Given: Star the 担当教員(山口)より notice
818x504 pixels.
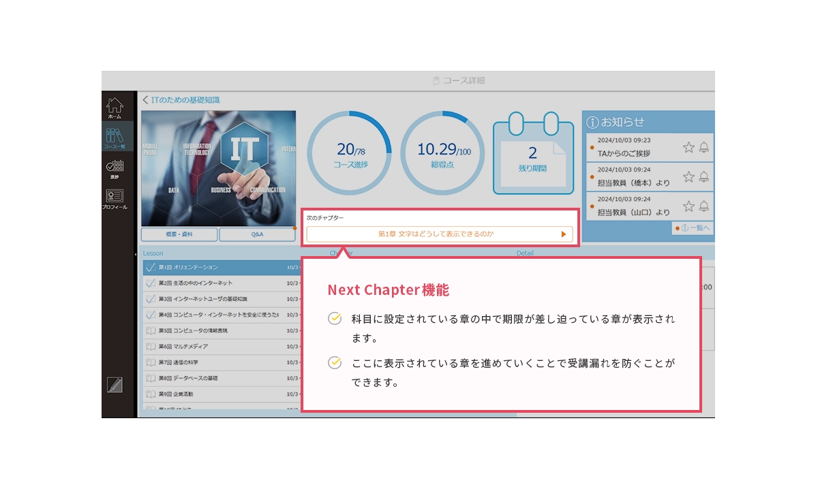Looking at the screenshot, I should (688, 206).
